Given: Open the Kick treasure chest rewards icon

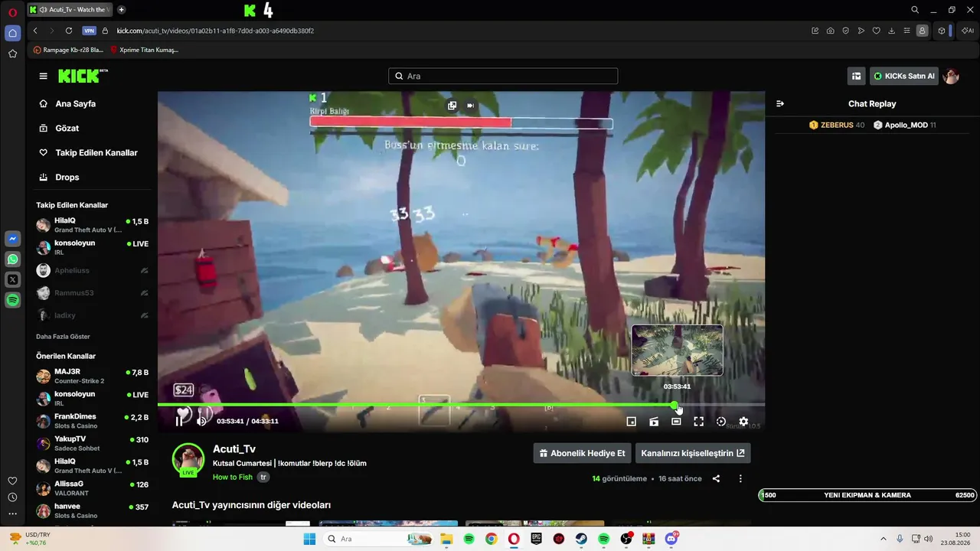Looking at the screenshot, I should (856, 76).
